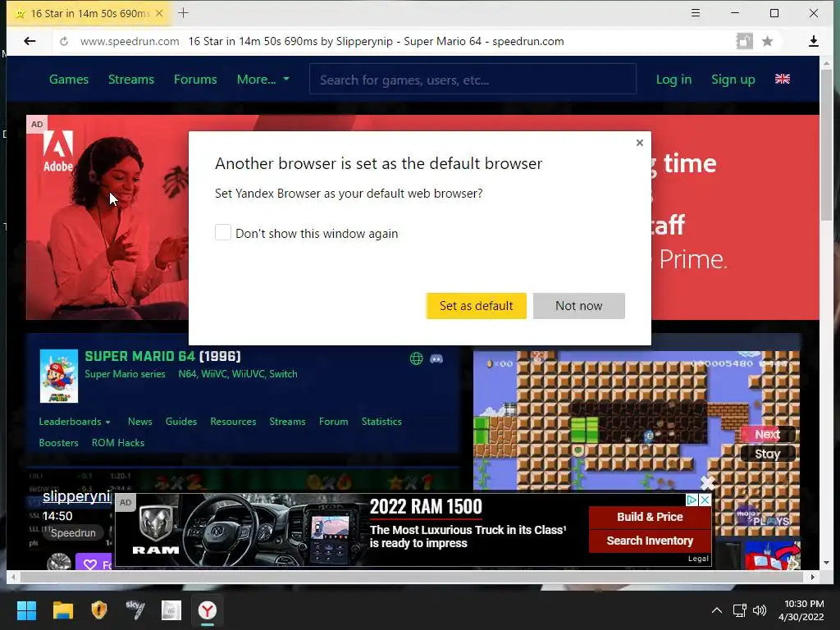Open Windows Start menu
Image resolution: width=840 pixels, height=630 pixels.
coord(26,610)
